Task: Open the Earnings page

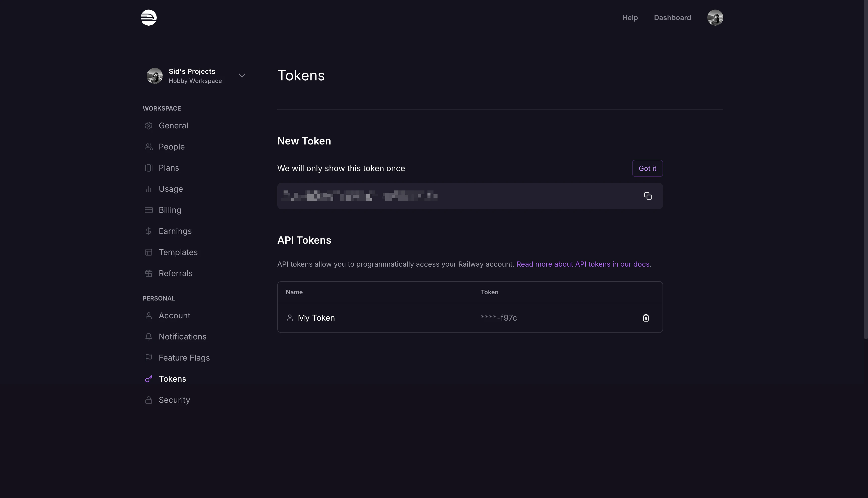Action: point(175,231)
